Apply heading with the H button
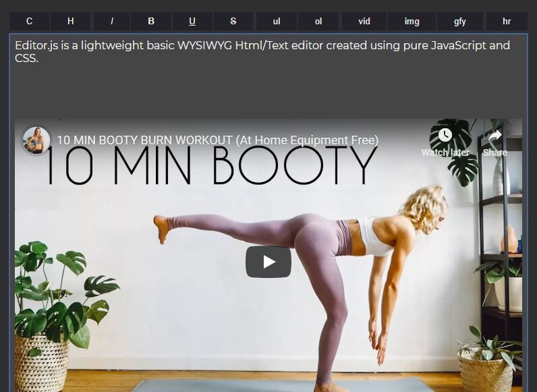This screenshot has height=392, width=537. tap(70, 21)
